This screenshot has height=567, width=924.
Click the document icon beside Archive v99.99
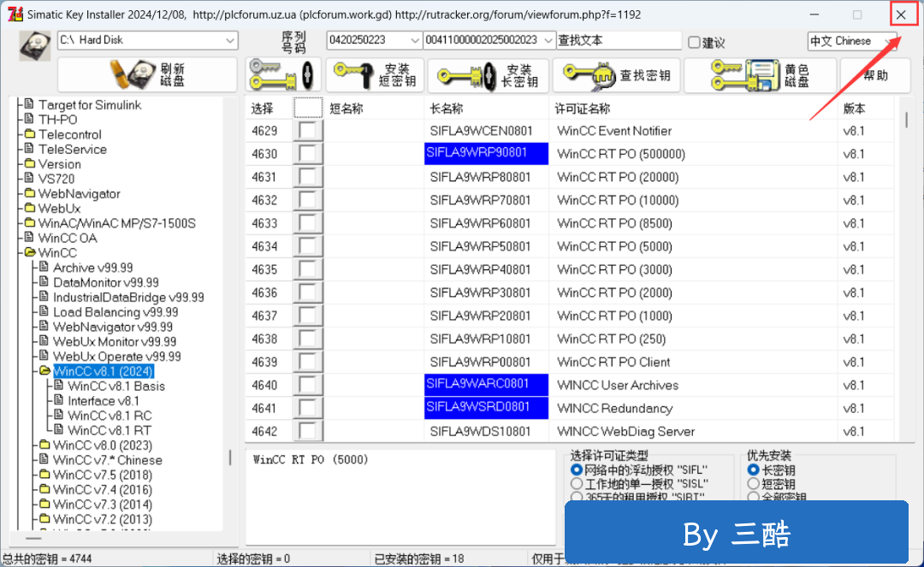(44, 267)
